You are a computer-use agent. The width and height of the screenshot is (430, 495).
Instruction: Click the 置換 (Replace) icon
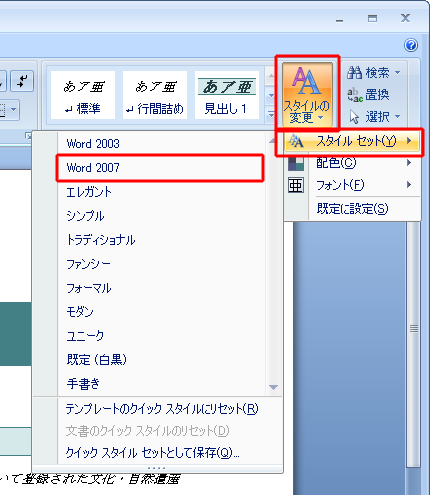[355, 95]
